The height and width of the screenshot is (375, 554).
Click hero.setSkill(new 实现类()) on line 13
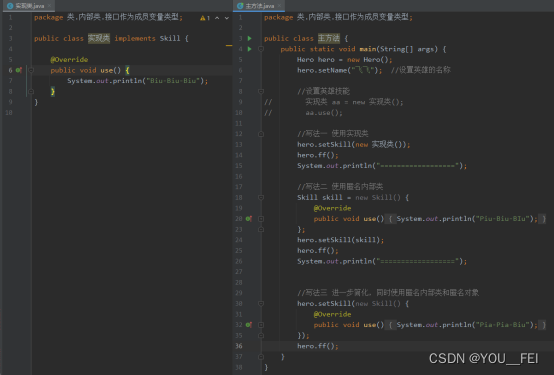coord(353,145)
